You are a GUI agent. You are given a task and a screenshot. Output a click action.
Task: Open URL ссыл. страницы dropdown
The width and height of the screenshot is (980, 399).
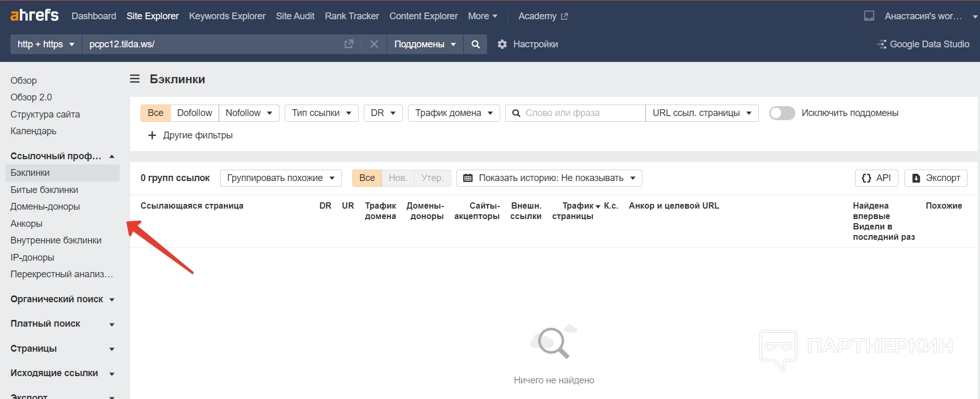(702, 113)
